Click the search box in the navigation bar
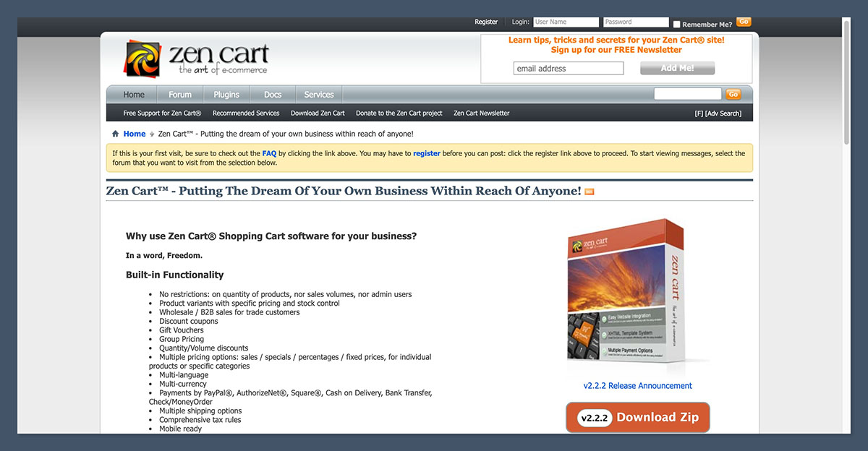Viewport: 868px width, 451px height. tap(688, 94)
